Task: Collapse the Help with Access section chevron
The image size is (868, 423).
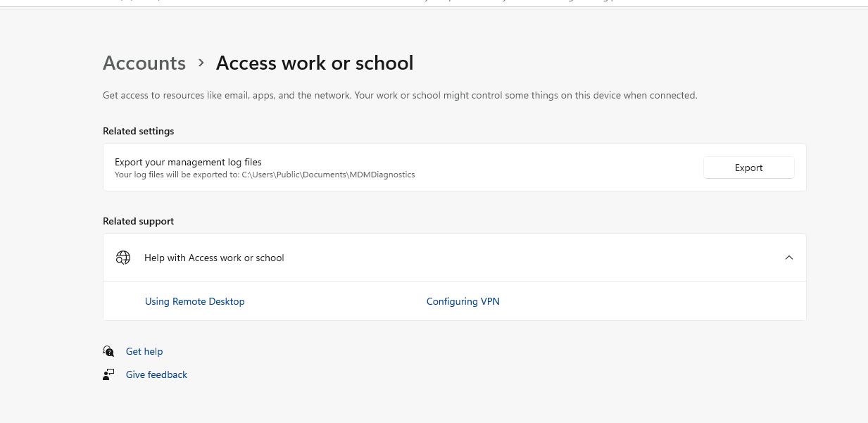Action: tap(788, 258)
